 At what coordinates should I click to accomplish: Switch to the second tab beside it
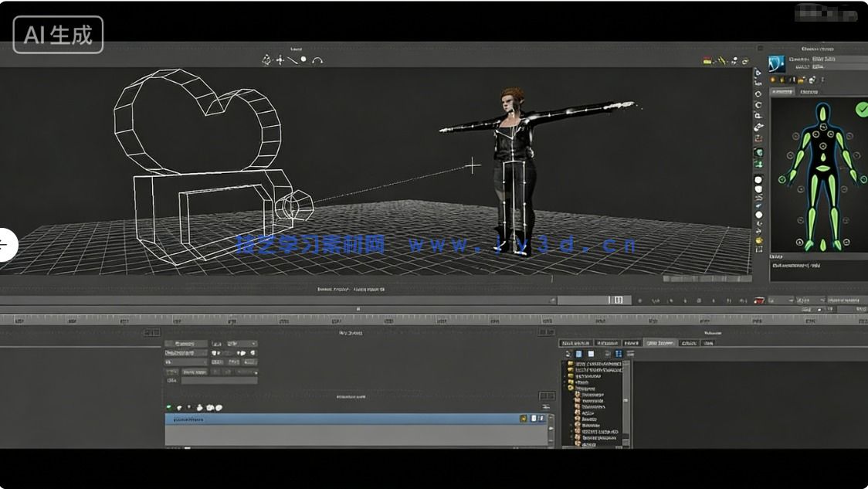pyautogui.click(x=809, y=91)
